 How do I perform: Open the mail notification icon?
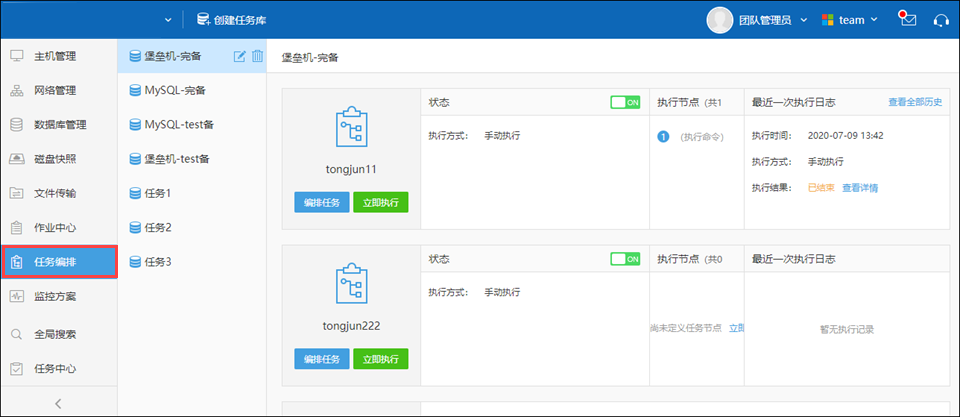point(907,19)
